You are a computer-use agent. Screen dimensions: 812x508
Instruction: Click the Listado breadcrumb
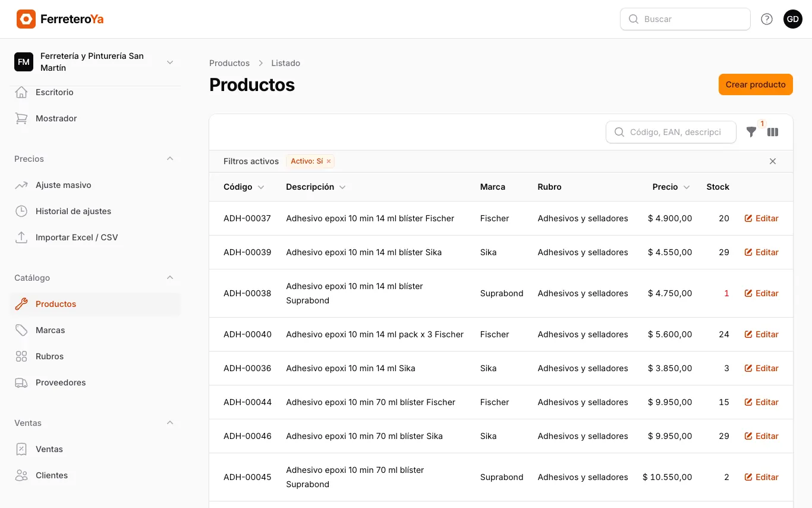click(x=286, y=63)
